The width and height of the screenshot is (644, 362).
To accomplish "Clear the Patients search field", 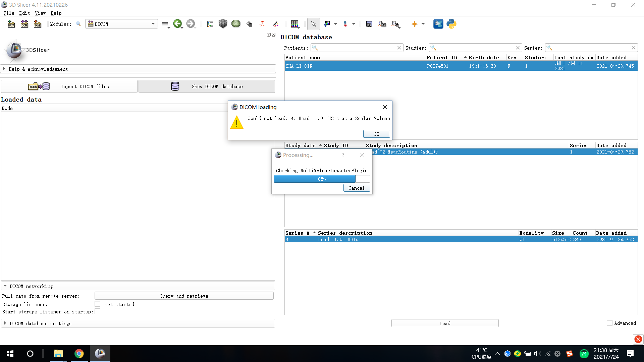I will pyautogui.click(x=399, y=48).
